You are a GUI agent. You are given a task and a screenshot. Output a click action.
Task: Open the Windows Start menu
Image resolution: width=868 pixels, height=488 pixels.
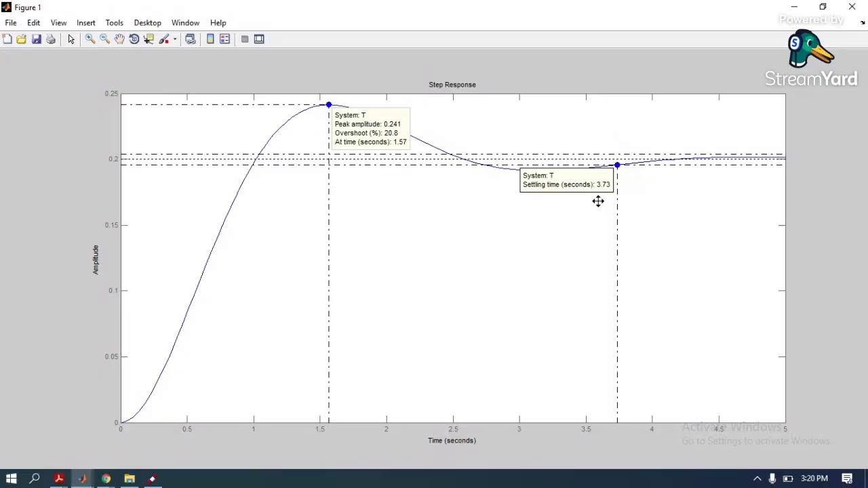click(11, 479)
